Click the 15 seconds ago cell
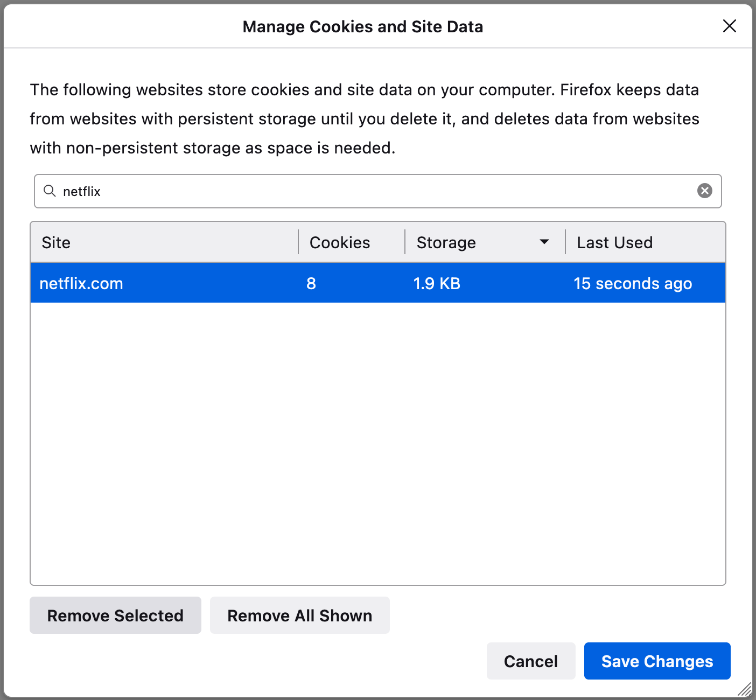The image size is (756, 700). (633, 283)
